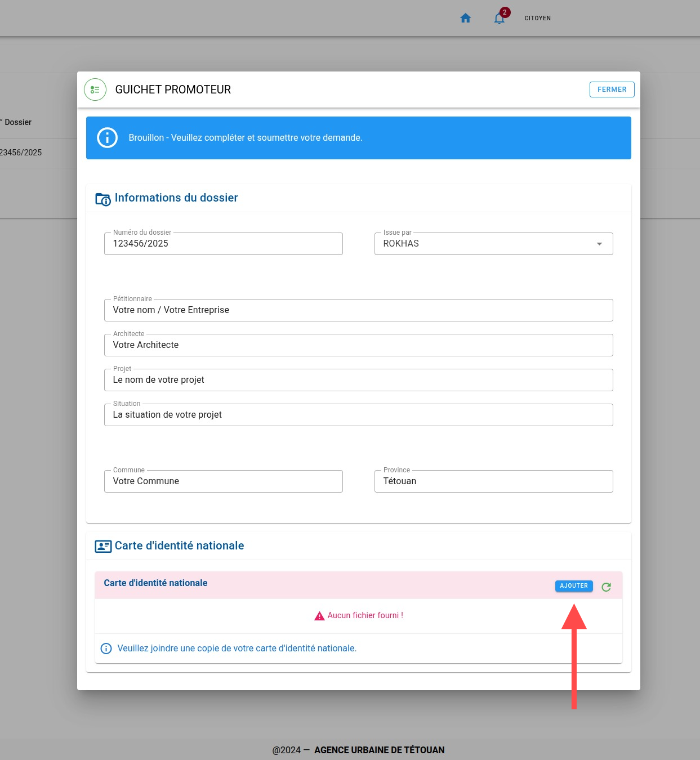The height and width of the screenshot is (760, 700).
Task: Click info icon beside Veuillez joindre message
Action: 106,649
